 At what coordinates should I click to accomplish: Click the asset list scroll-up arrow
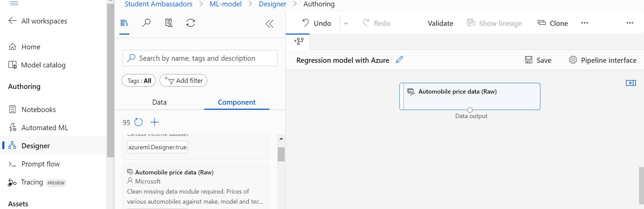coord(281,139)
